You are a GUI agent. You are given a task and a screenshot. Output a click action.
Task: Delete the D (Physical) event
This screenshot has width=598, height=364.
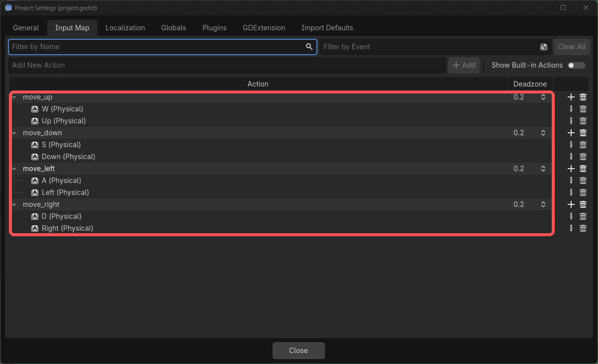583,216
